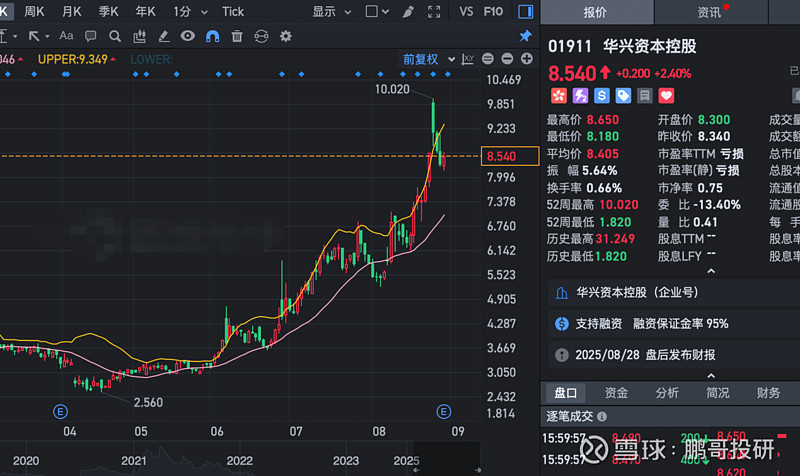Open the layout square selector dropdown
This screenshot has width=800, height=476.
pos(377,11)
